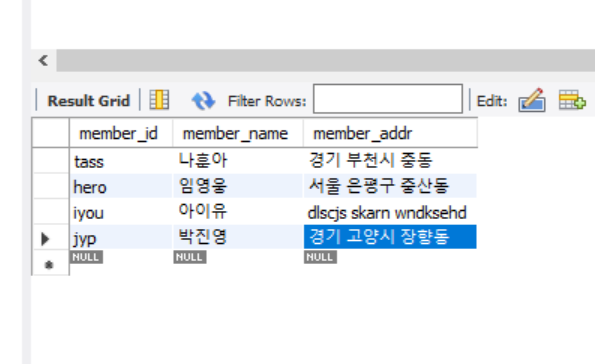This screenshot has width=595, height=364.
Task: Select the 'tass' cell
Action: pos(121,161)
